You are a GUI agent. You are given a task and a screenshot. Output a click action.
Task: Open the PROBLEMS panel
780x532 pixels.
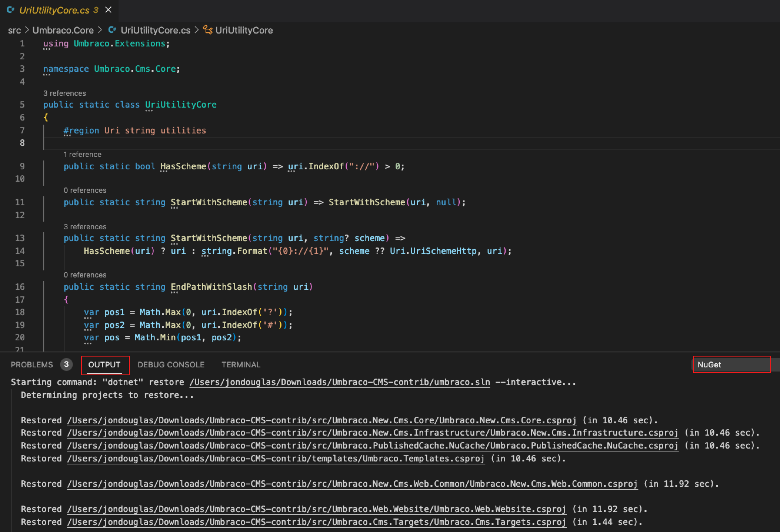click(32, 365)
